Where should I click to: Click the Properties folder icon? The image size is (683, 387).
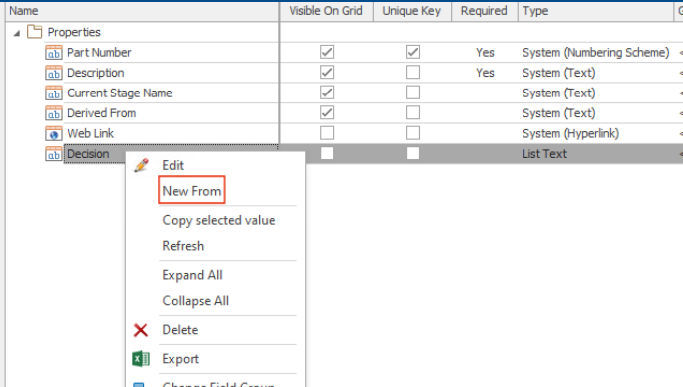click(x=34, y=31)
